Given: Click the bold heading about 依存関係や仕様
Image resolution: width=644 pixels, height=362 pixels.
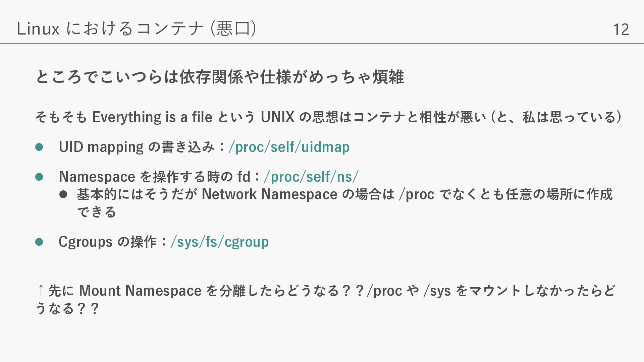Looking at the screenshot, I should tap(220, 77).
